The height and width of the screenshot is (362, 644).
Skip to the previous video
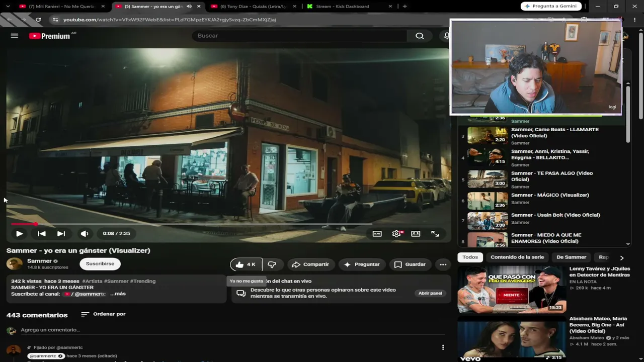[x=42, y=233]
